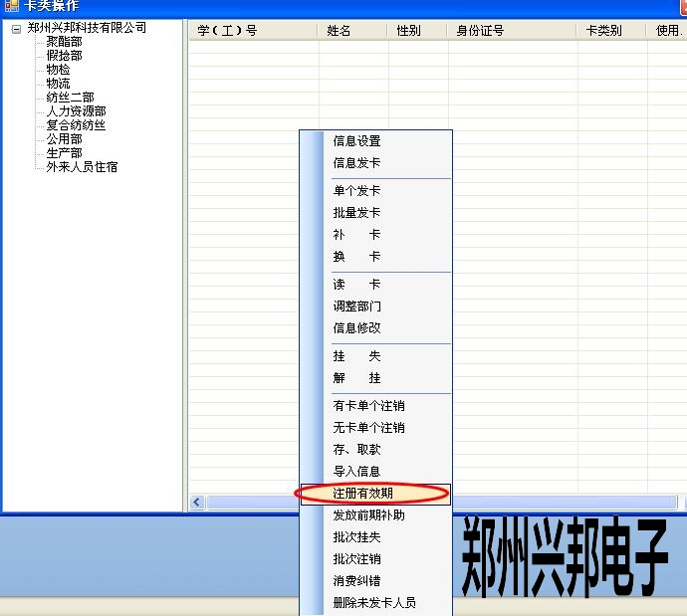
Task: Collapse the 郑州兴邦科技有限公司 tree node
Action: (17, 29)
